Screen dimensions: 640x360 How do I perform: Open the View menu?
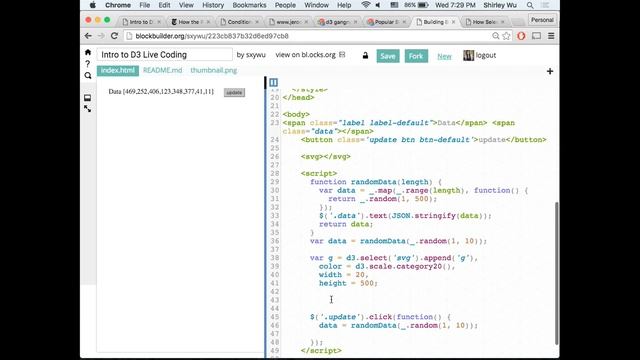[x=186, y=5]
